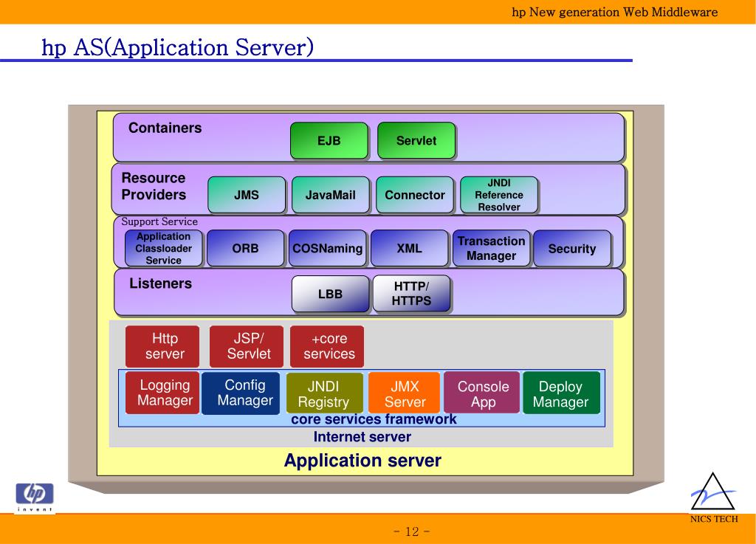
Task: Click the hp invent logo
Action: 35,497
